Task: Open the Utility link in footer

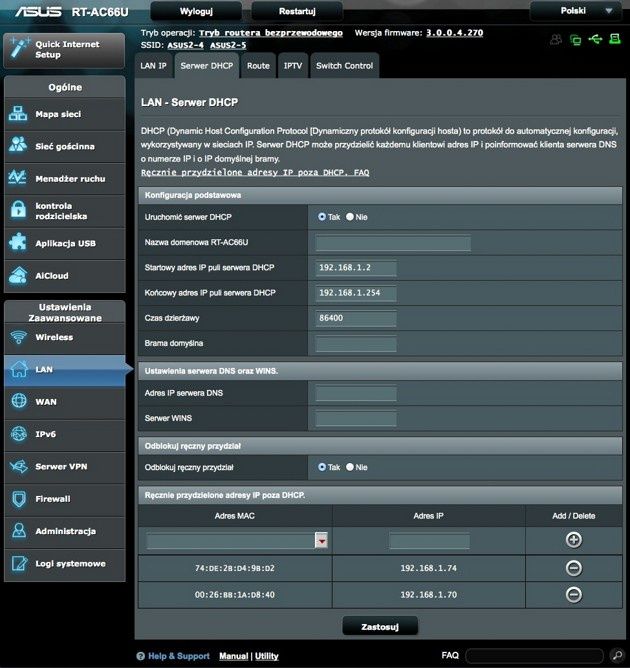Action: click(267, 656)
